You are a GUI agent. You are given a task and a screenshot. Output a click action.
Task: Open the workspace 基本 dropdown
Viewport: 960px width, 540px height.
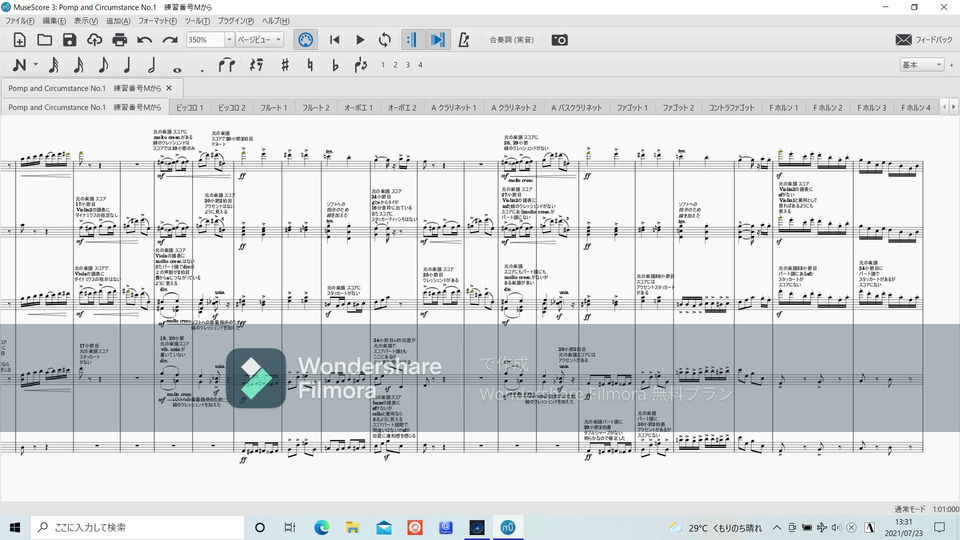921,64
